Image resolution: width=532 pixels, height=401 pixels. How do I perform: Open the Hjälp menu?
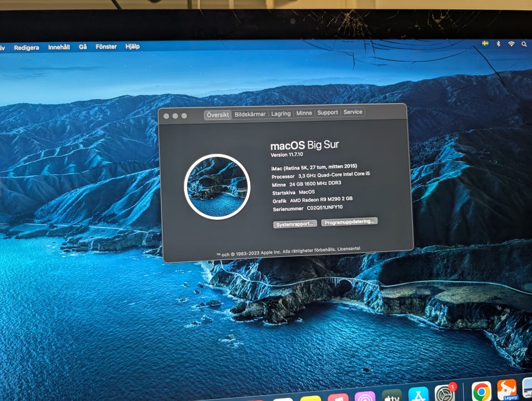[132, 47]
